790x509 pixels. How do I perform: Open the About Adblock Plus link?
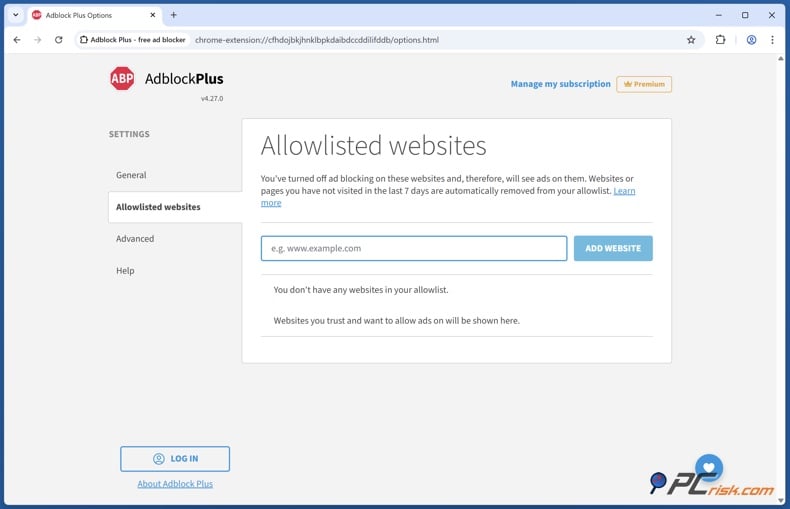175,484
